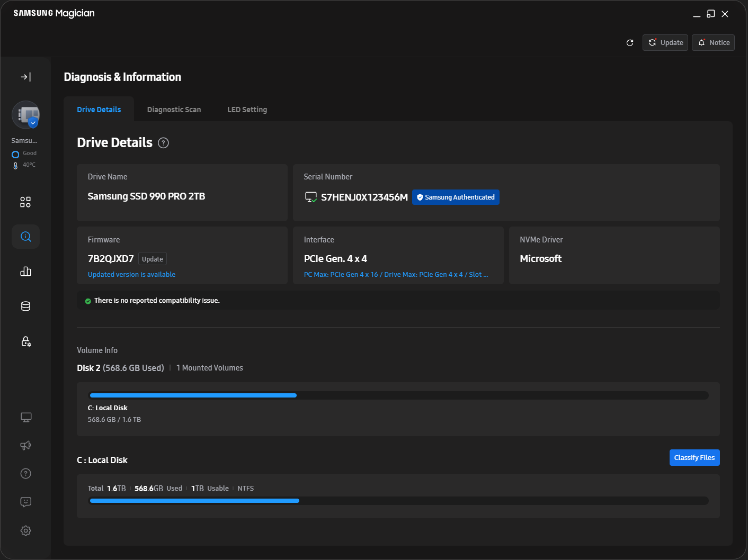Viewport: 748px width, 560px height.
Task: Switch to the Diagnostic Scan tab
Action: [x=174, y=110]
